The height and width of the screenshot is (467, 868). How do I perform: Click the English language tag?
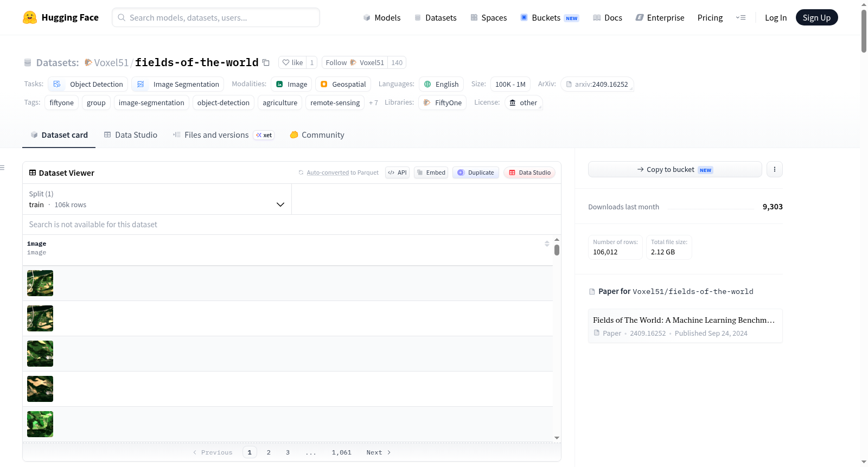click(441, 84)
